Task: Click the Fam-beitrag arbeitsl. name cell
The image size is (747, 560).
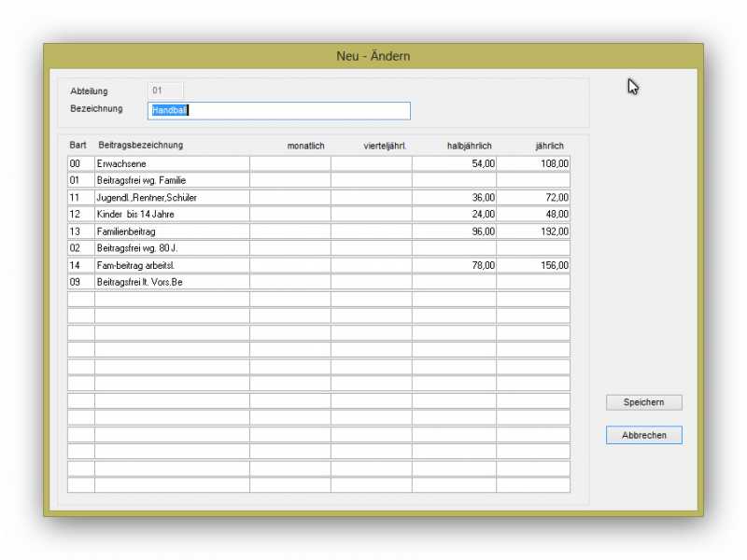Action: (x=172, y=265)
